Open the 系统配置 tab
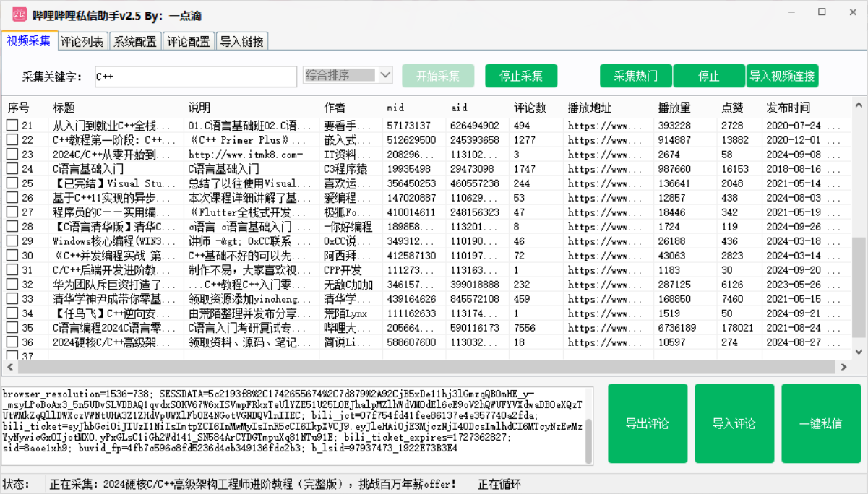Viewport: 868px width, 494px height. [135, 41]
